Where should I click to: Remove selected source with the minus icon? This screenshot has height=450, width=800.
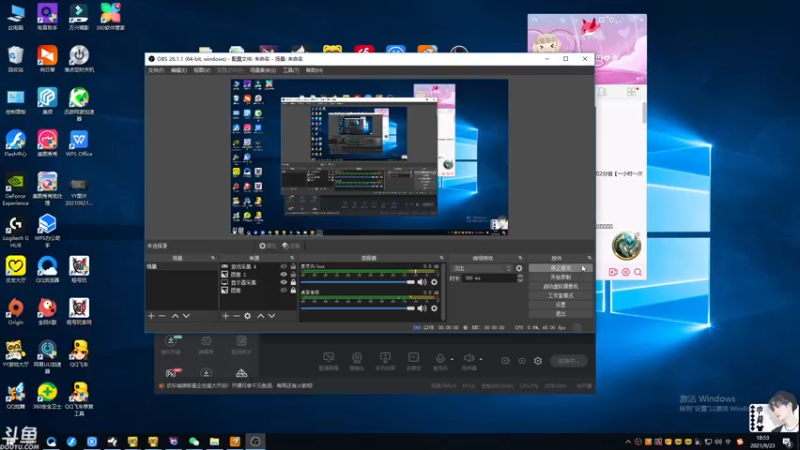(236, 316)
